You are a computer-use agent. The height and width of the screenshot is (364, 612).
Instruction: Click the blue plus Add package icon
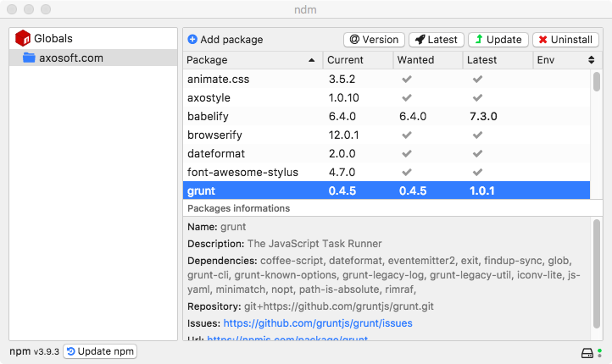(192, 39)
